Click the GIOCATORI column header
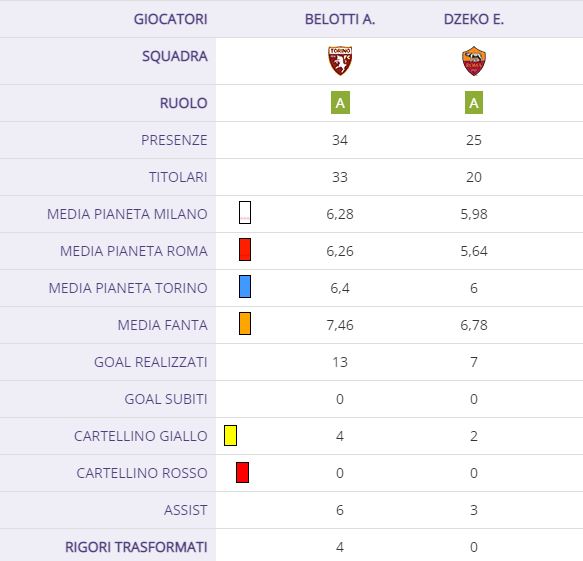 tap(170, 19)
